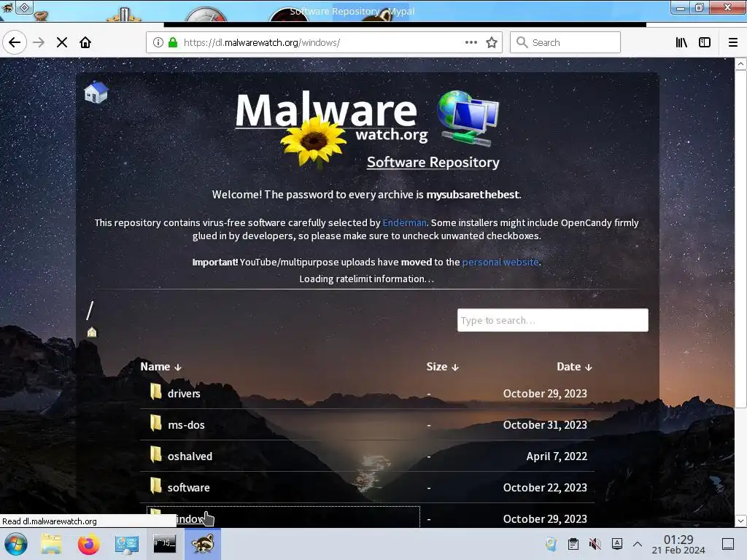
Task: Click the blue house icon on page
Action: tap(96, 91)
